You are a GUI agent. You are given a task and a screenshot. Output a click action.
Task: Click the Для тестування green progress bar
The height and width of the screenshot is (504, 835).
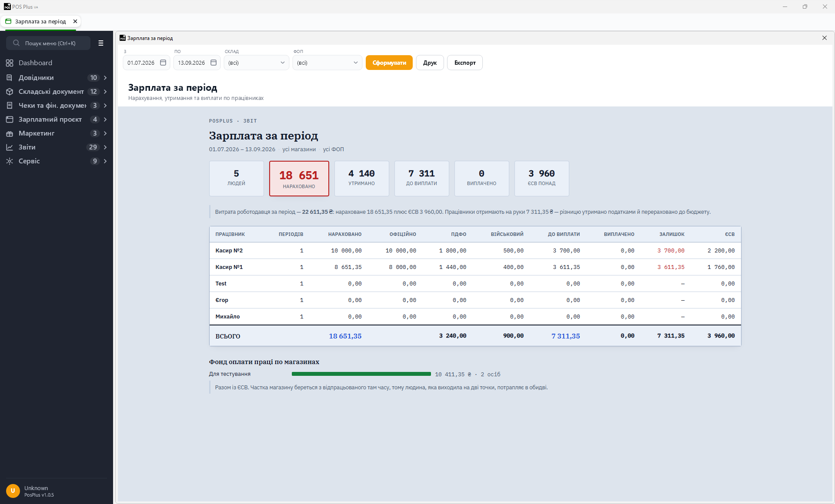[361, 374]
